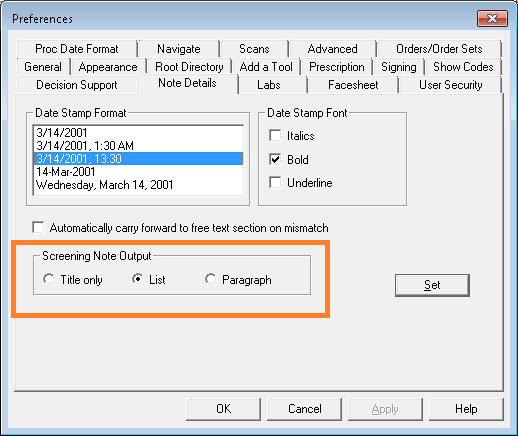
Task: Uncheck the Bold date stamp option
Action: click(275, 159)
